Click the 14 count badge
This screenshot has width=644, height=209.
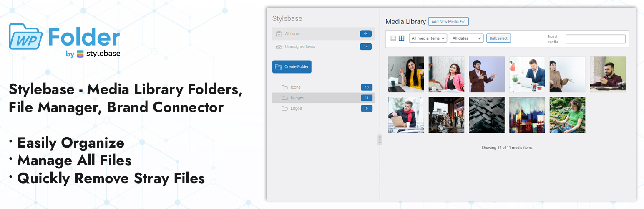[x=366, y=47]
